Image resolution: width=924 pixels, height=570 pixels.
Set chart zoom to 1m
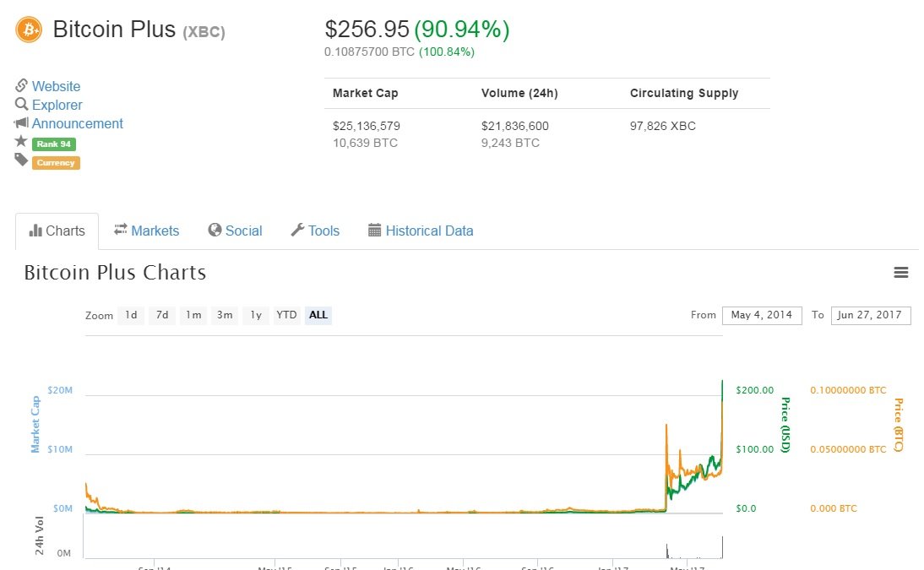point(193,315)
